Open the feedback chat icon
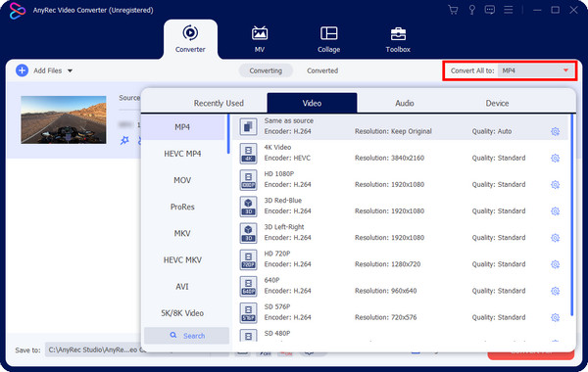Screen dimensions: 588x372 pos(489,10)
